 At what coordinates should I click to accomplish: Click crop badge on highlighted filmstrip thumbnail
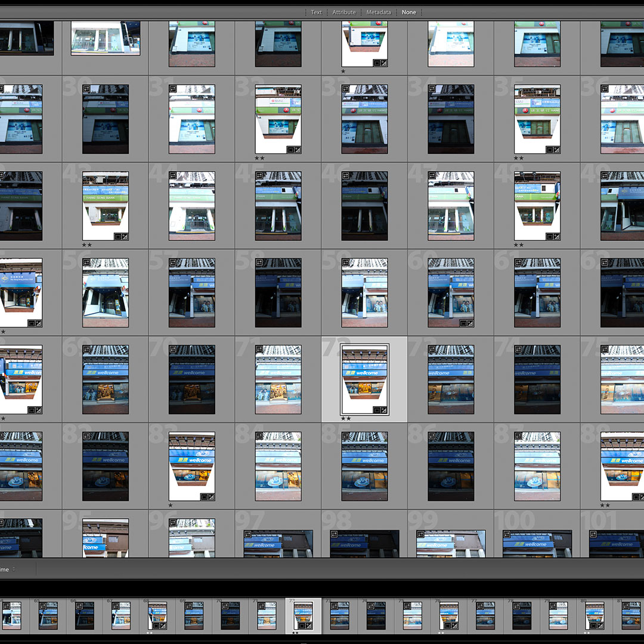(302, 626)
